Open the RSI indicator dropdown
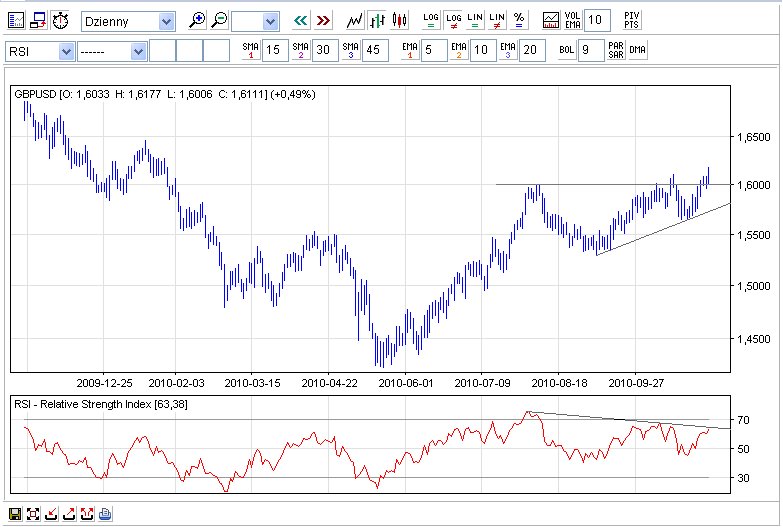The image size is (783, 527). pyautogui.click(x=67, y=51)
